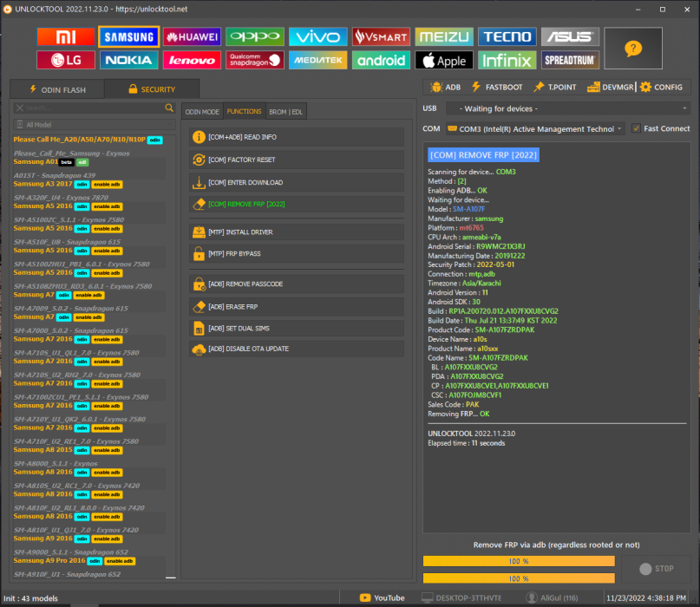Select the Vivo brand logo

click(317, 37)
